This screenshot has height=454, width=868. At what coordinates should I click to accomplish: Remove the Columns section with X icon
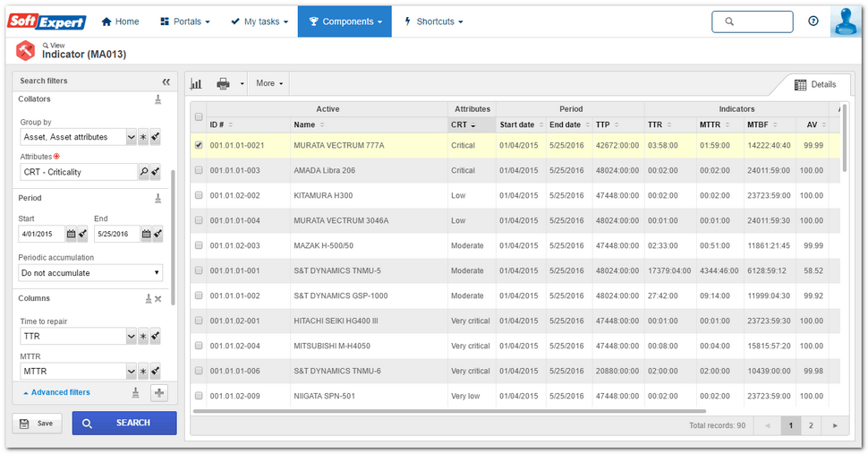click(158, 299)
